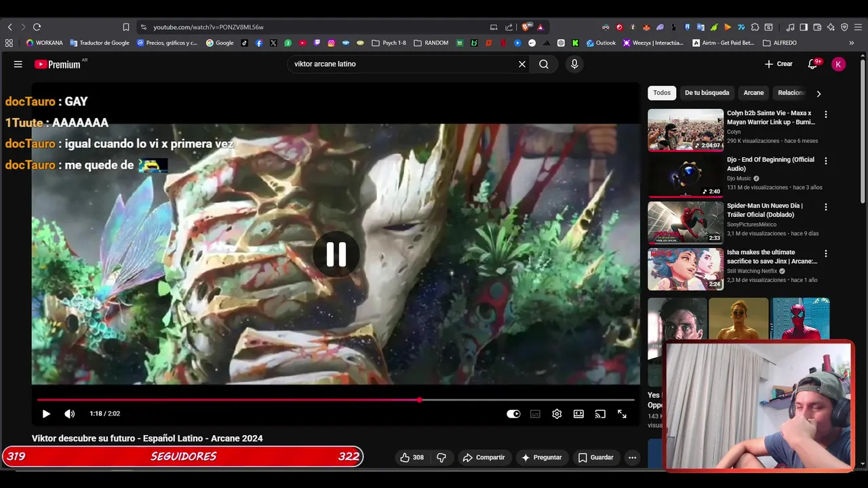The width and height of the screenshot is (868, 488).
Task: Clear the search box with the X
Action: click(522, 64)
